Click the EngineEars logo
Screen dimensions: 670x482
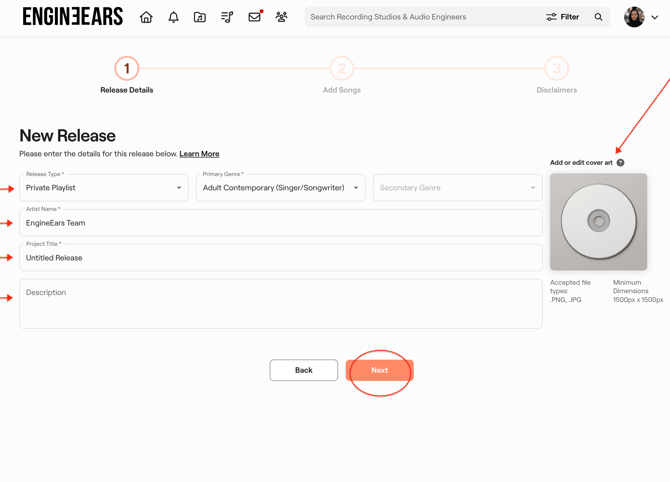click(x=73, y=17)
